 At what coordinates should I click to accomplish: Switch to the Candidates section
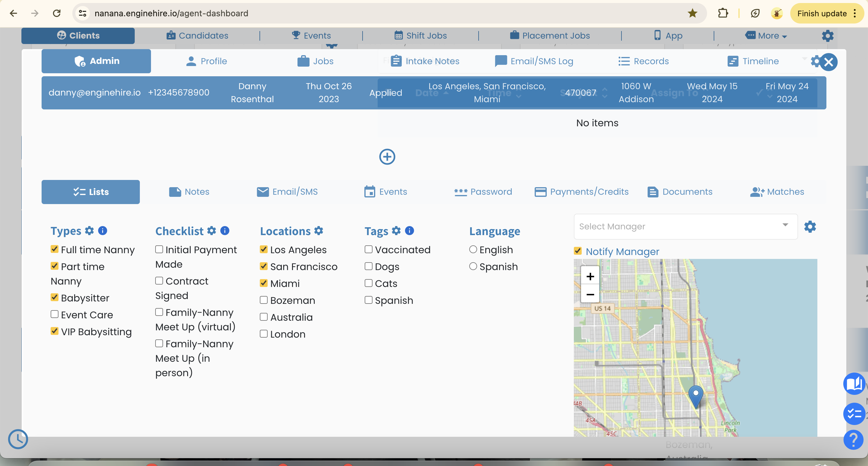[197, 35]
